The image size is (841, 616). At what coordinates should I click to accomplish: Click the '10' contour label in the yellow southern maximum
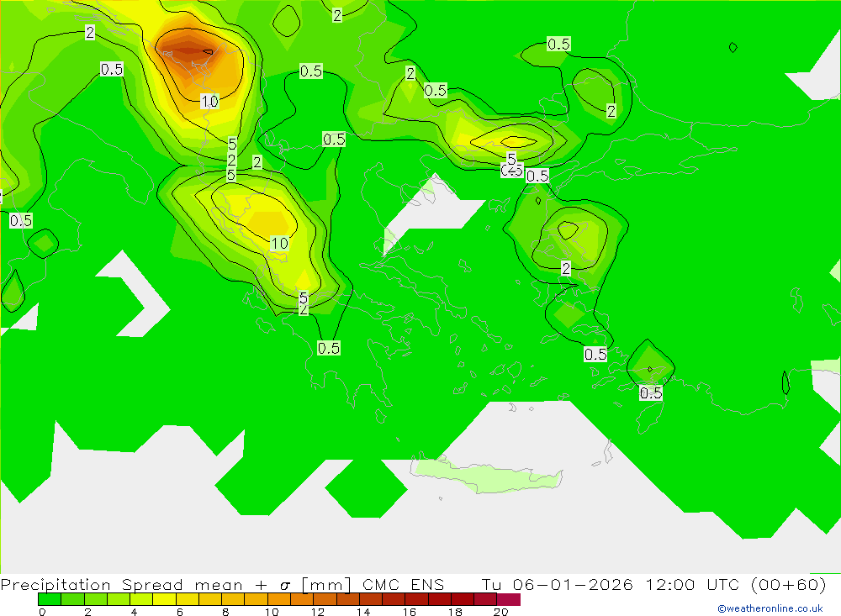tap(279, 244)
